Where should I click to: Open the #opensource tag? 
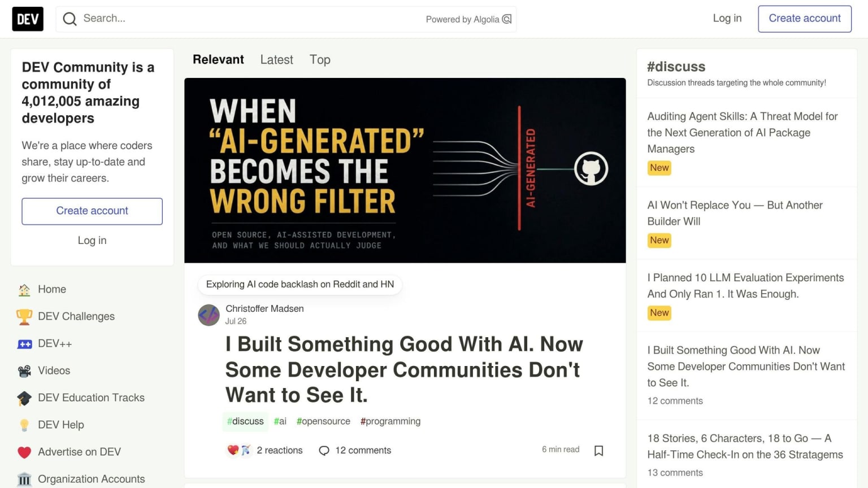tap(323, 421)
